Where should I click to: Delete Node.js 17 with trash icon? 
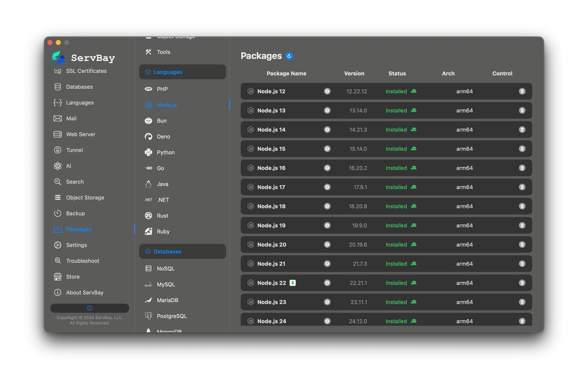522,187
